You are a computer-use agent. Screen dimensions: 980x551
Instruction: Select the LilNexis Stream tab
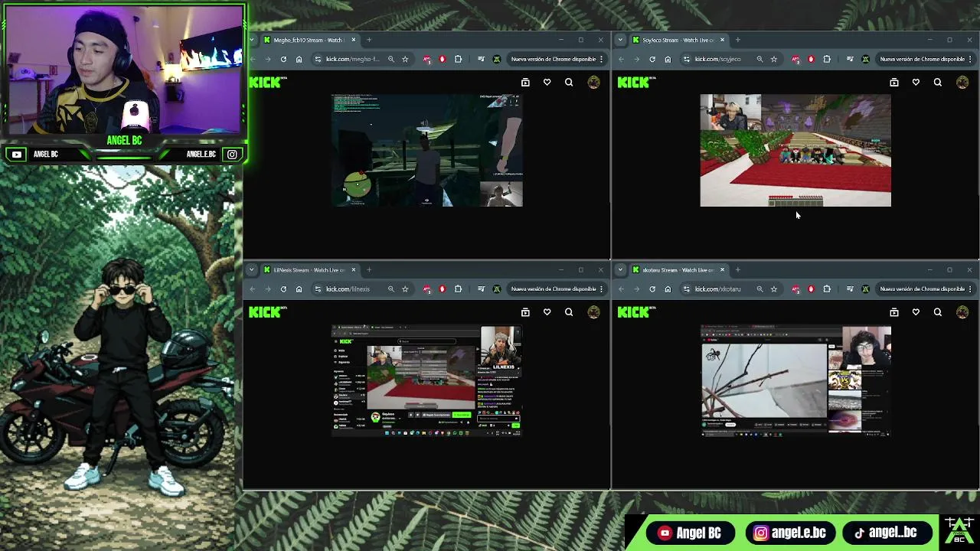coord(309,269)
